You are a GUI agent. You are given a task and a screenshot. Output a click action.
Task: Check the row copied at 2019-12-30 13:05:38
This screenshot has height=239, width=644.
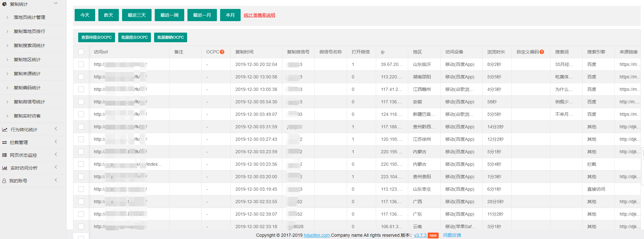click(x=81, y=89)
